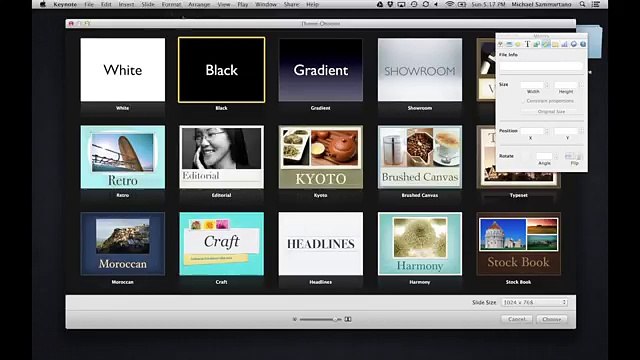Click the Cancel button
The height and width of the screenshot is (360, 640).
(517, 319)
